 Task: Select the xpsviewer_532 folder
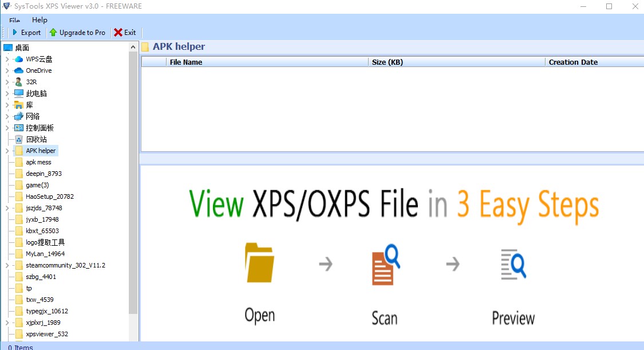[x=46, y=334]
